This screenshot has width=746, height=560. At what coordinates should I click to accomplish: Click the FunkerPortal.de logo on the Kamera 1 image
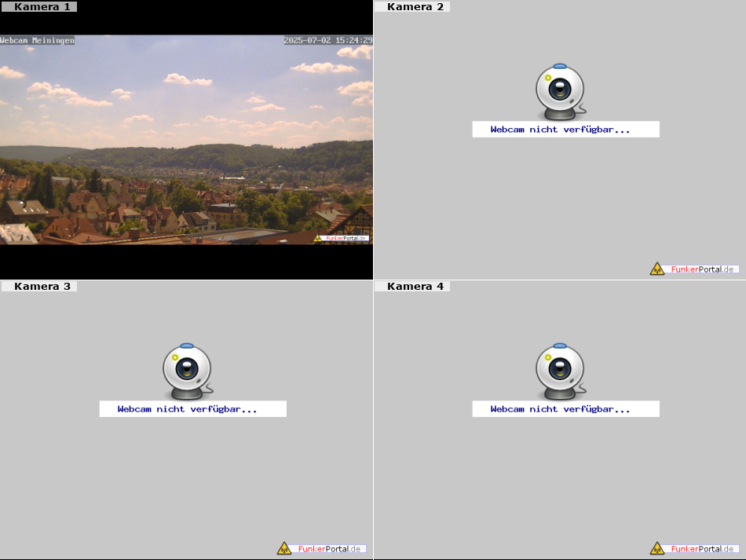click(341, 238)
